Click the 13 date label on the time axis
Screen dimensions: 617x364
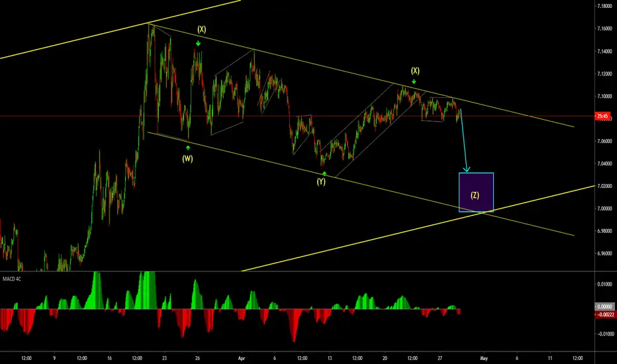tap(330, 359)
